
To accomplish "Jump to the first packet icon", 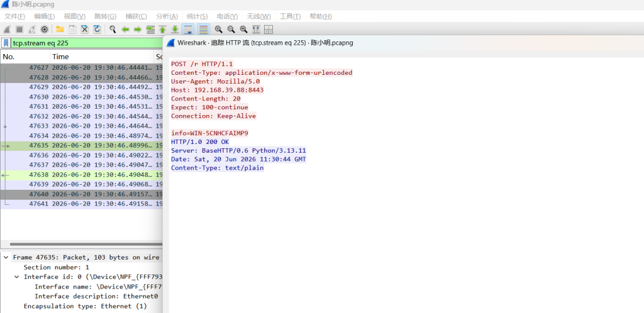I will [163, 30].
